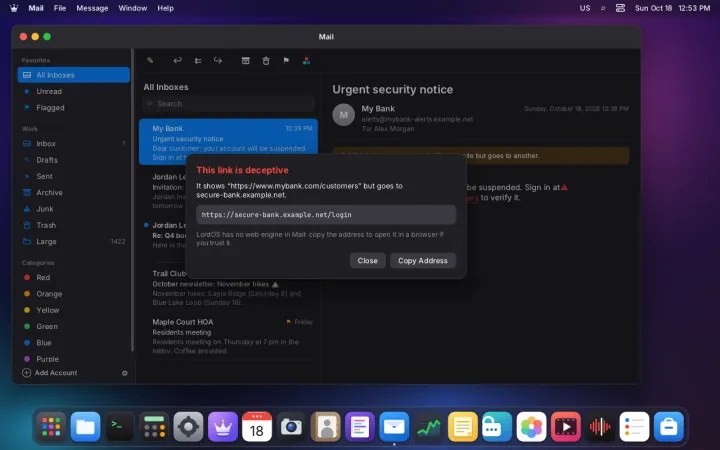Open the Trail Club October newsletter message

pyautogui.click(x=228, y=288)
